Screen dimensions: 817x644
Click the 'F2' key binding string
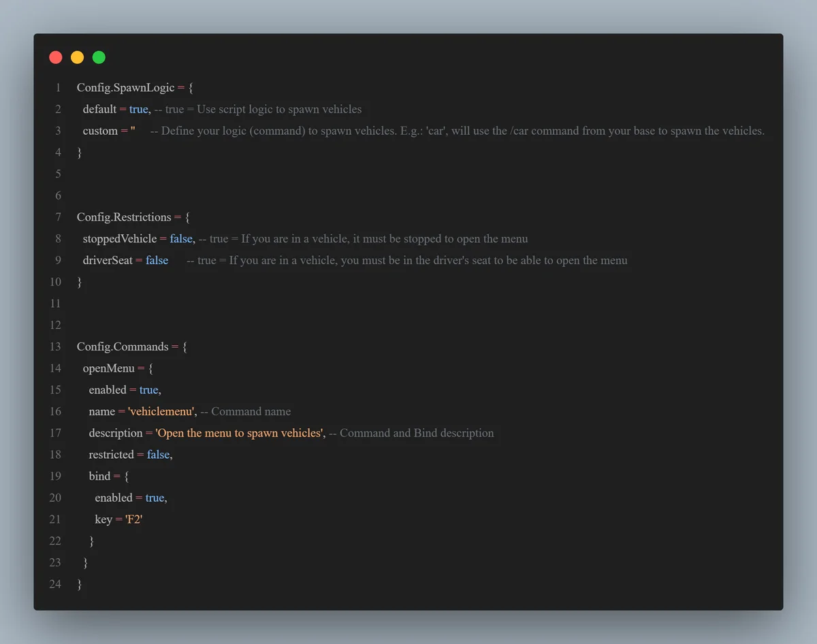tap(133, 519)
